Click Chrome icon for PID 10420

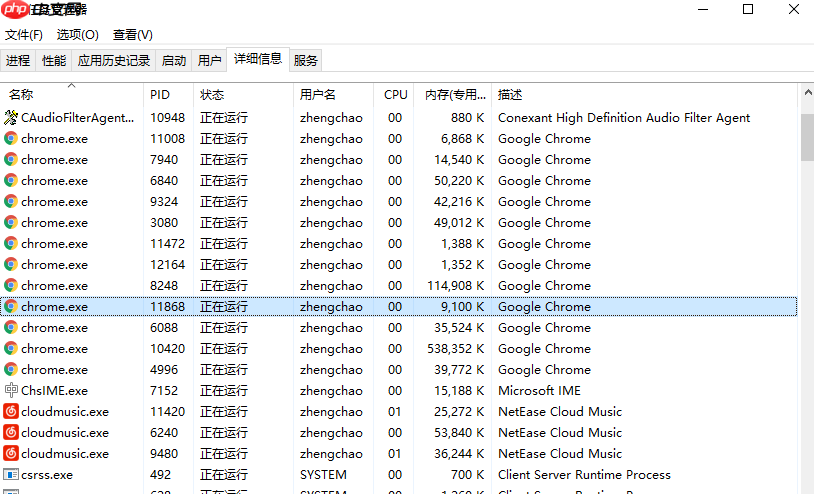[10, 348]
